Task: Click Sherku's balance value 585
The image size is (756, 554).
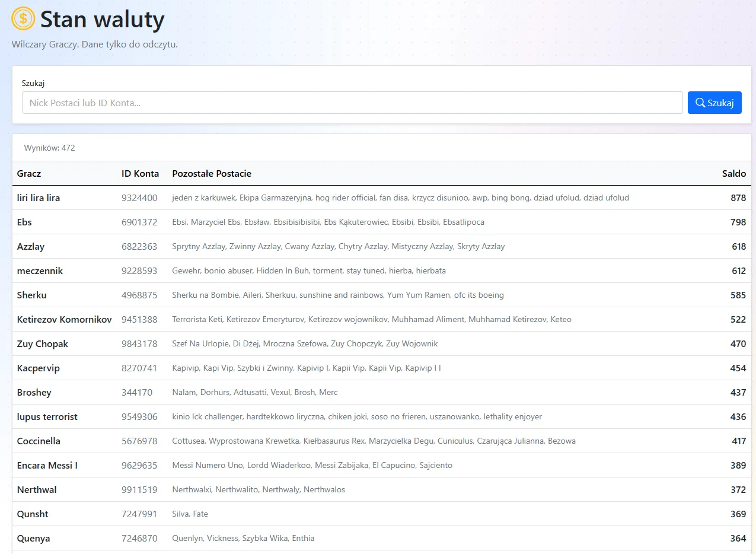Action: point(738,295)
